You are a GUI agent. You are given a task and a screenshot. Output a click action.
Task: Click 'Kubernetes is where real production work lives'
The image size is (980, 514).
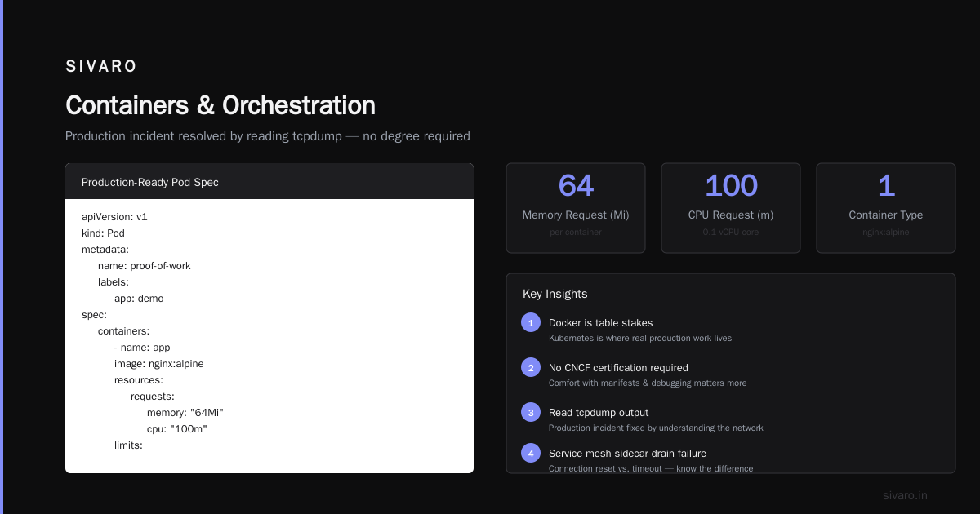[640, 338]
